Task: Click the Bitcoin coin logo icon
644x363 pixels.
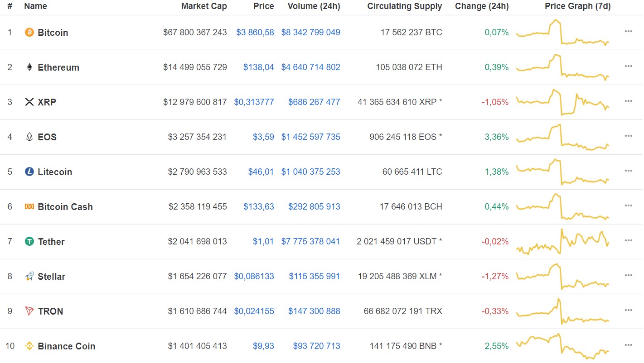Action: 29,33
